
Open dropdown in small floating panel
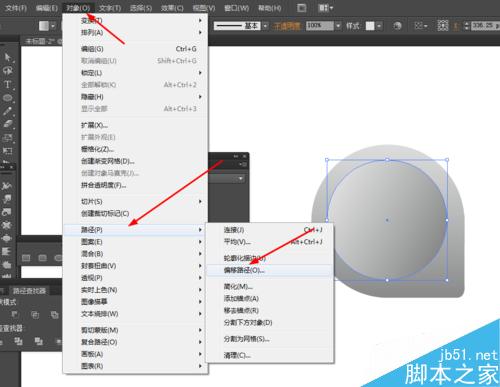(241, 179)
